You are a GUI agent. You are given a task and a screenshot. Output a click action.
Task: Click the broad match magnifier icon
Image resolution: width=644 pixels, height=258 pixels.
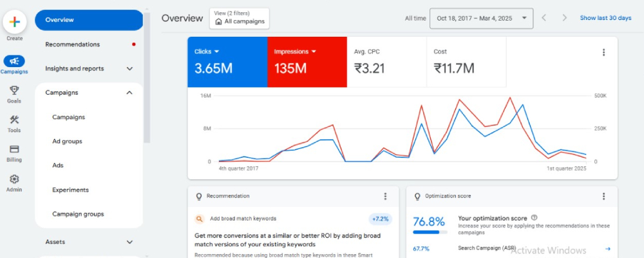pyautogui.click(x=199, y=219)
